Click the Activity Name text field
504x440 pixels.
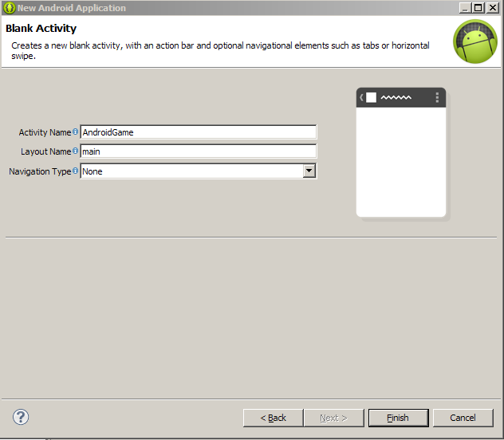click(199, 132)
